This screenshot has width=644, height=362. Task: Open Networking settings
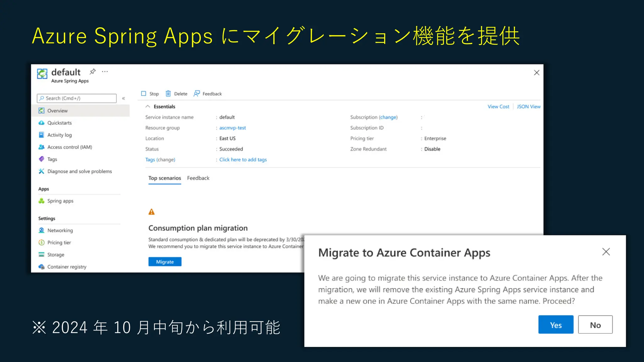60,230
